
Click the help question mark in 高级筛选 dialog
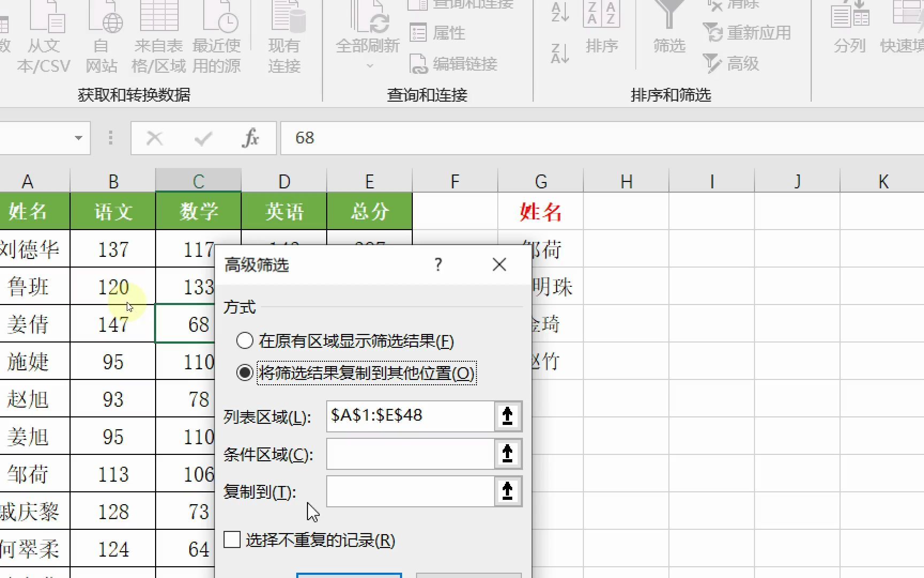[x=438, y=264]
